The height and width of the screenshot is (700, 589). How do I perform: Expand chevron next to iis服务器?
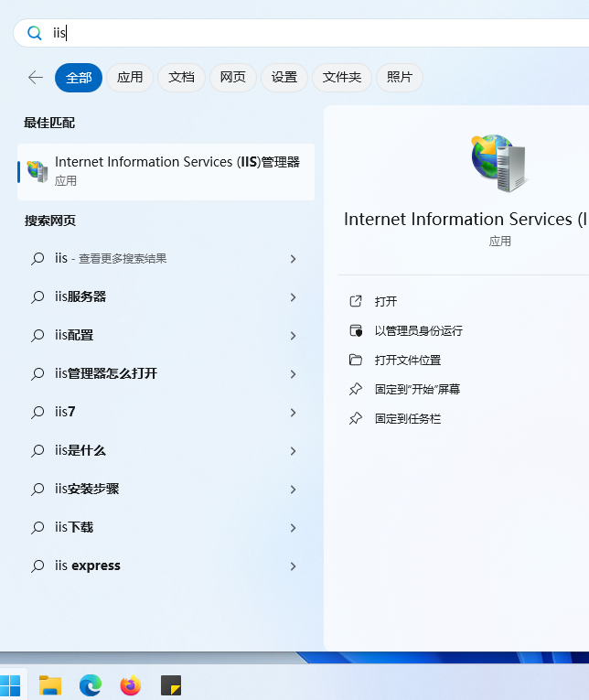point(294,297)
